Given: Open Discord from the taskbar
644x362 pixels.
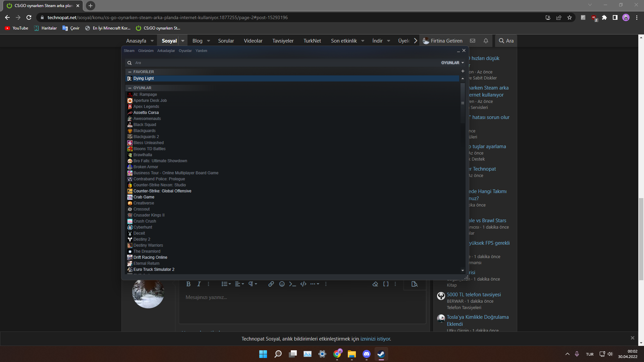Looking at the screenshot, I should [x=366, y=354].
